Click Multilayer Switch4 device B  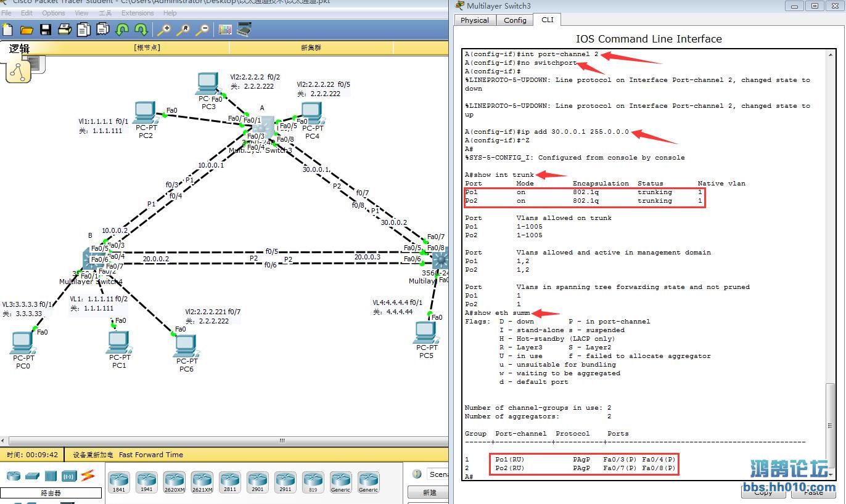point(92,261)
